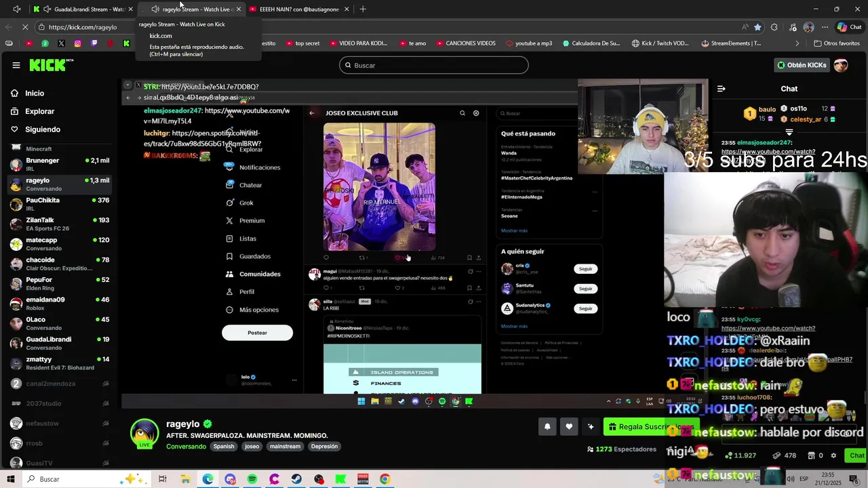Open chacoide channel in sidebar
868x488 pixels.
[60, 264]
